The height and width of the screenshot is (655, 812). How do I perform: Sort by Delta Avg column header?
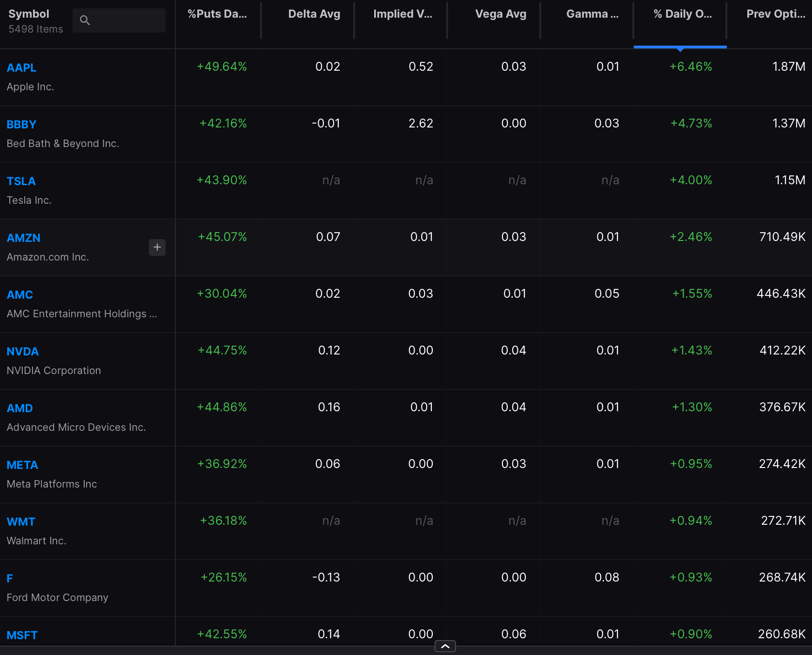(x=314, y=14)
